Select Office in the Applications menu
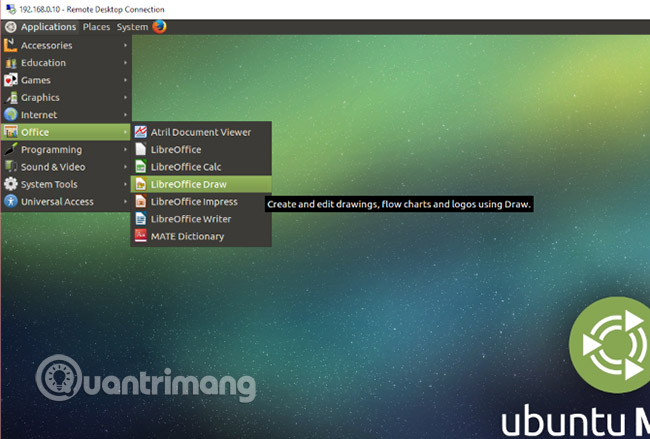Viewport: 650px width, 439px height. point(66,132)
